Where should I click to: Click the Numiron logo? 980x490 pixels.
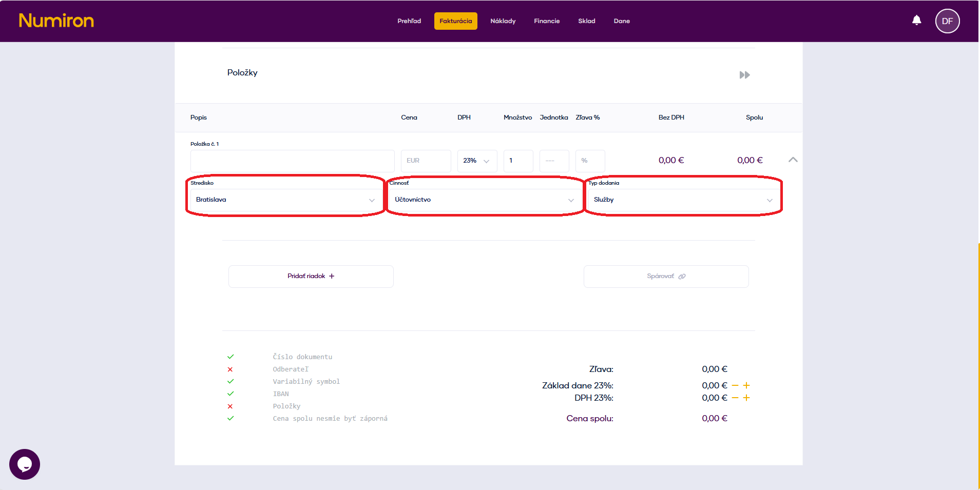(x=56, y=21)
